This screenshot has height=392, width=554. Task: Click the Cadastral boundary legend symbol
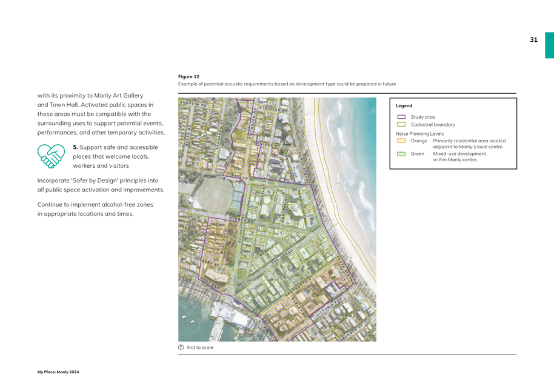401,124
